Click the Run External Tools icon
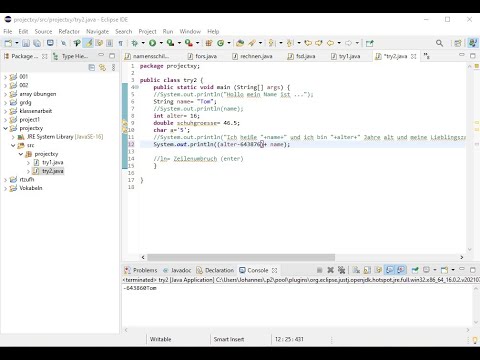Screen dimensions: 480x360 click(x=189, y=43)
